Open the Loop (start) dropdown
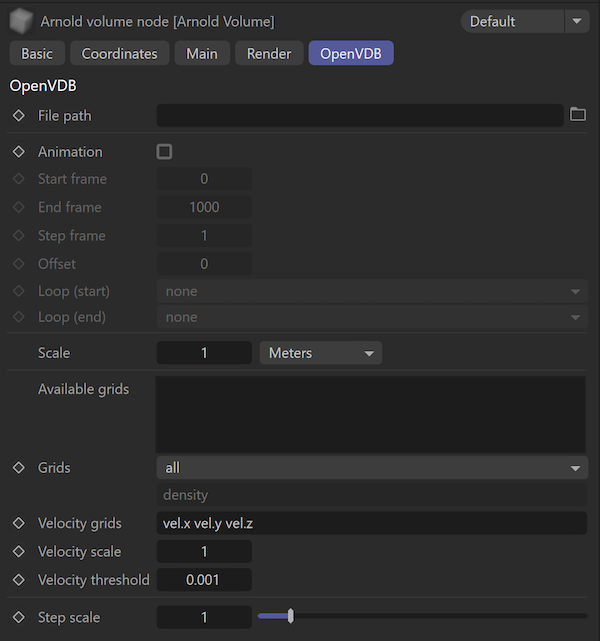This screenshot has height=641, width=600. (x=372, y=291)
